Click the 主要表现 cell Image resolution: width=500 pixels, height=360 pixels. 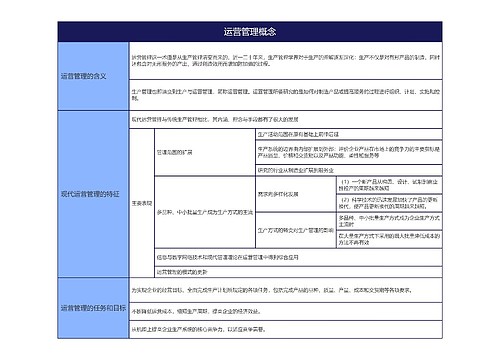coord(142,203)
